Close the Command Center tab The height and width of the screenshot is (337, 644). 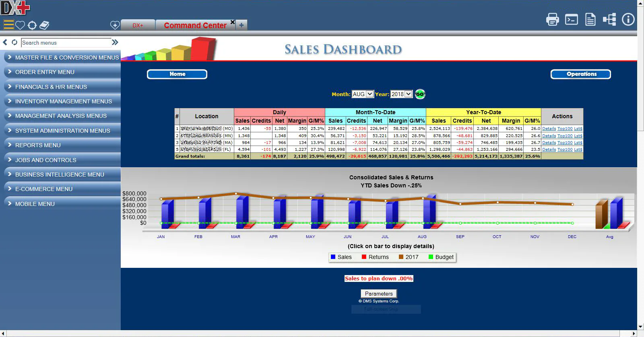pos(232,22)
